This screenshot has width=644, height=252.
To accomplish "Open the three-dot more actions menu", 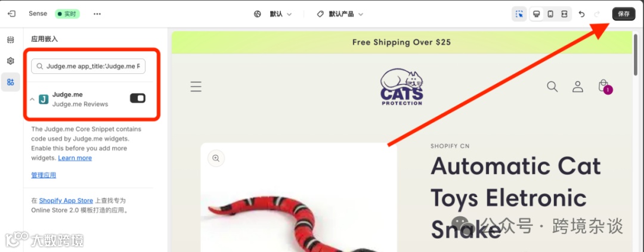I will click(97, 14).
